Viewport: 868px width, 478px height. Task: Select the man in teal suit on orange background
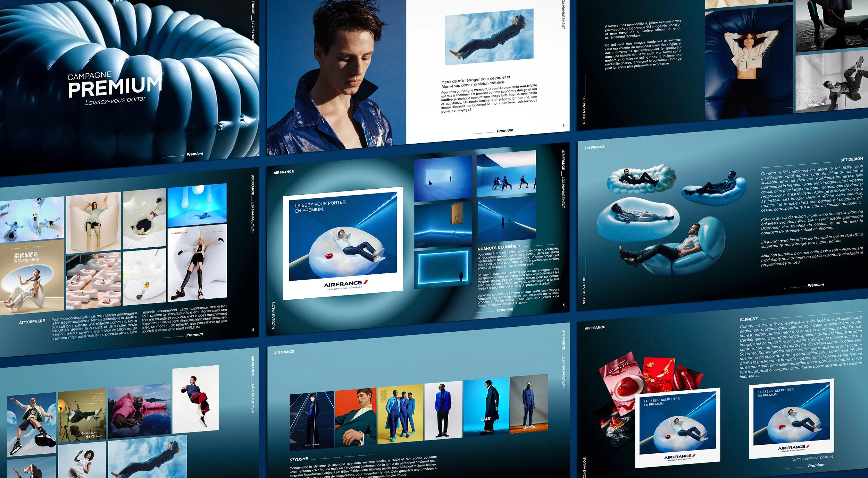[356, 417]
